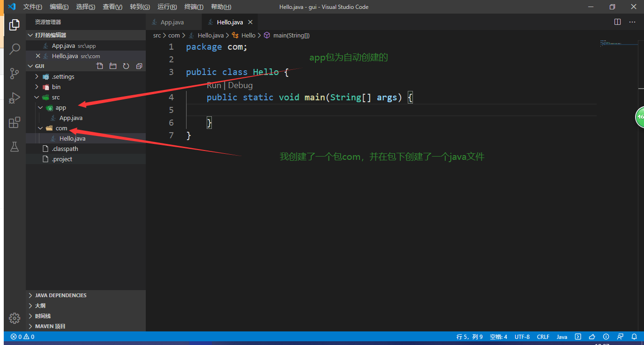Create a new file via Explorer toolbar
The image size is (644, 345).
99,66
